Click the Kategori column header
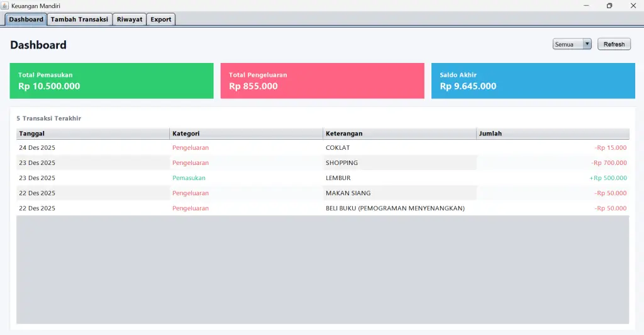 pos(246,133)
